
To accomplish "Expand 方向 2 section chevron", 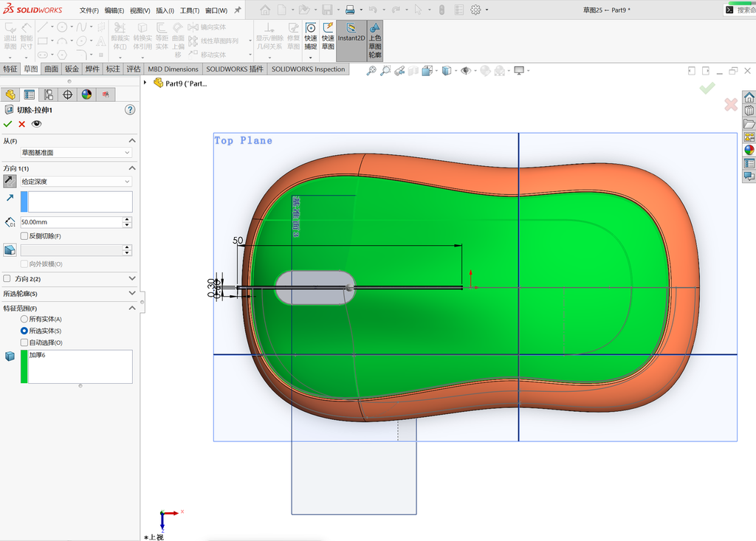I will pyautogui.click(x=132, y=278).
